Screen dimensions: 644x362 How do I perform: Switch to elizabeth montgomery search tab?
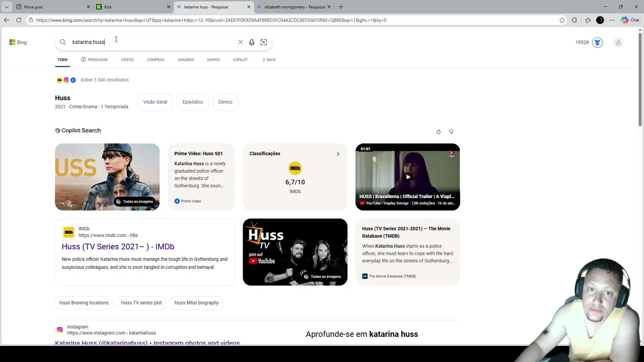coord(294,7)
